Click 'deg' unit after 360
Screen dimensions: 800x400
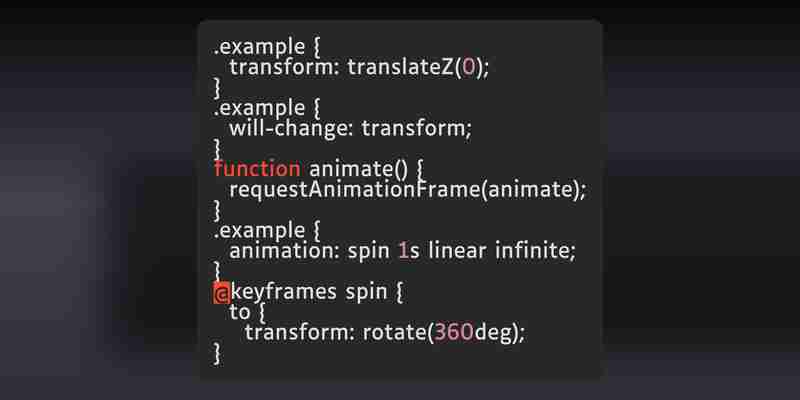(x=493, y=333)
